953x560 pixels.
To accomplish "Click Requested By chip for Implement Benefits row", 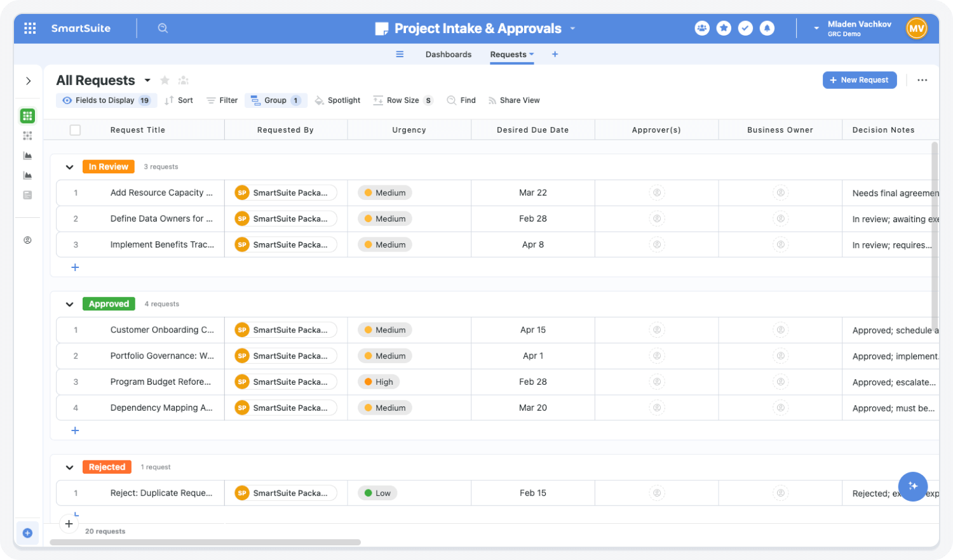I will pos(285,244).
